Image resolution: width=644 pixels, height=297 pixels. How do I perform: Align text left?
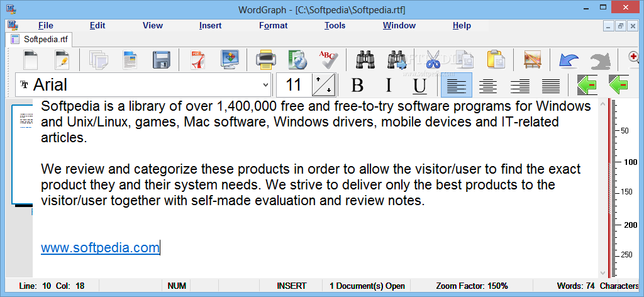457,85
